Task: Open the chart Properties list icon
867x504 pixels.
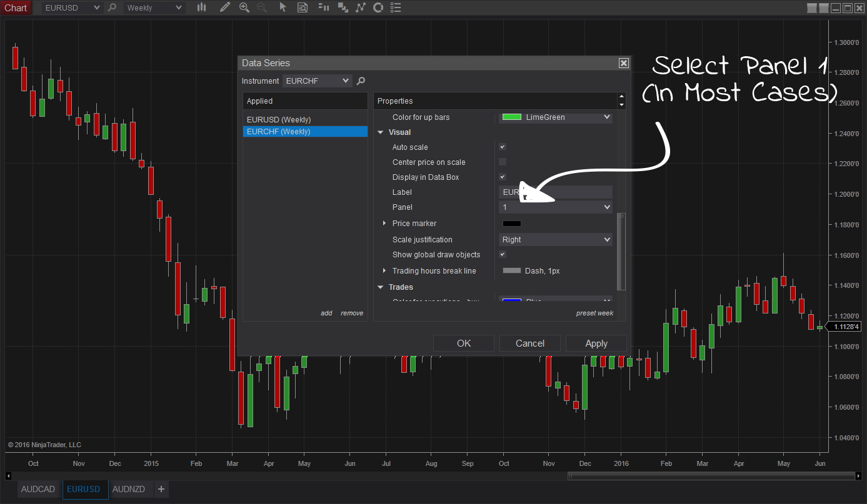Action: click(396, 7)
